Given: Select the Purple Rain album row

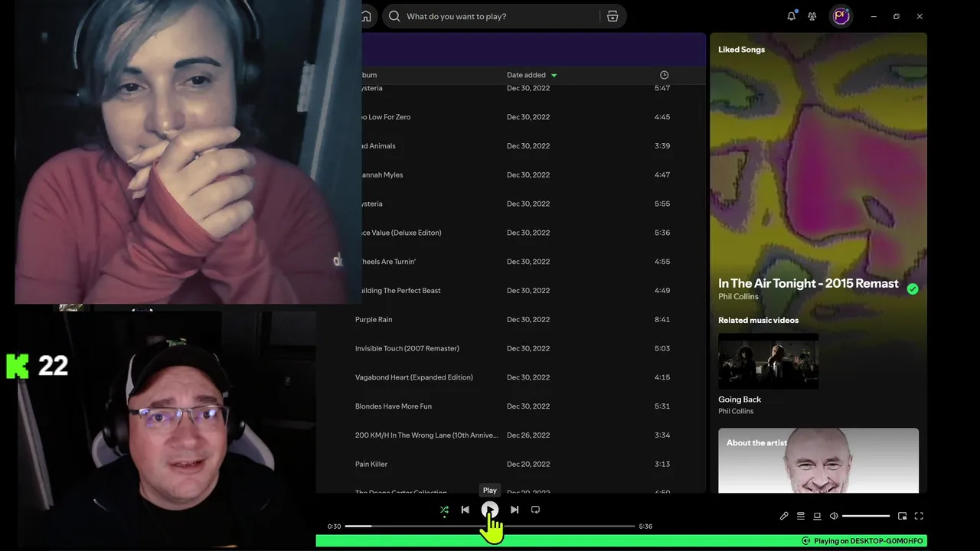Looking at the screenshot, I should [374, 320].
